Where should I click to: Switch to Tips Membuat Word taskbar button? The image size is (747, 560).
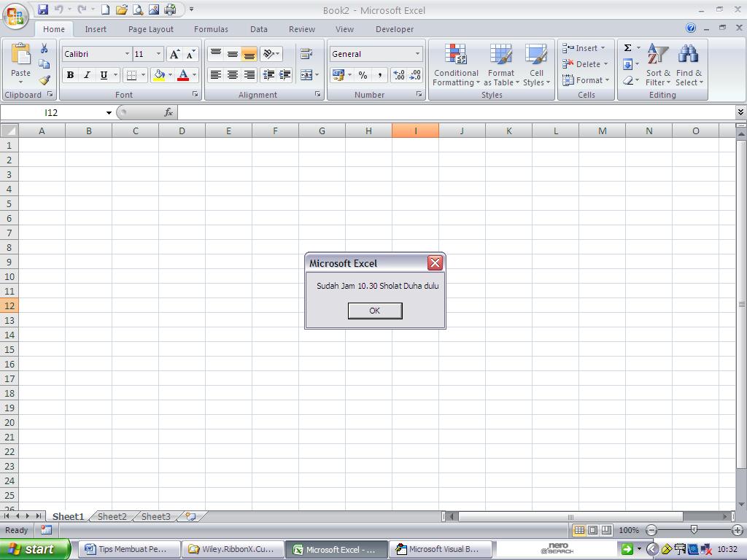click(130, 549)
